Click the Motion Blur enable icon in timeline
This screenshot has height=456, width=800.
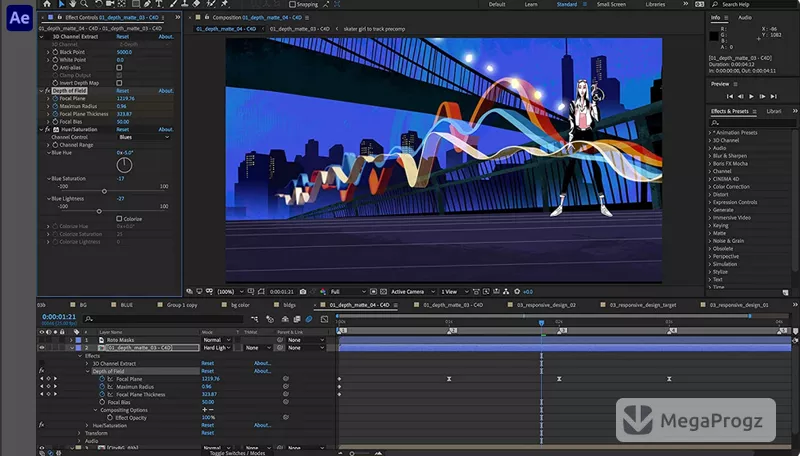(309, 319)
